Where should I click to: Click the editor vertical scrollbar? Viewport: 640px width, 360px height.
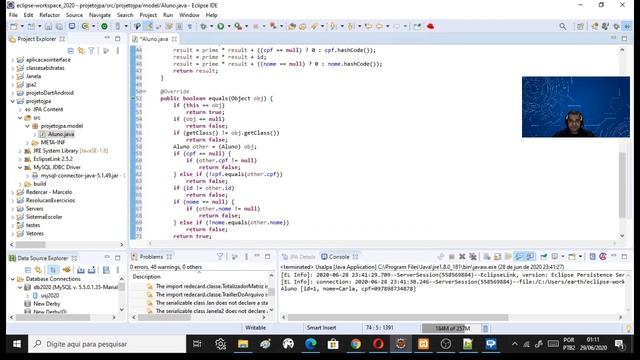[622, 185]
